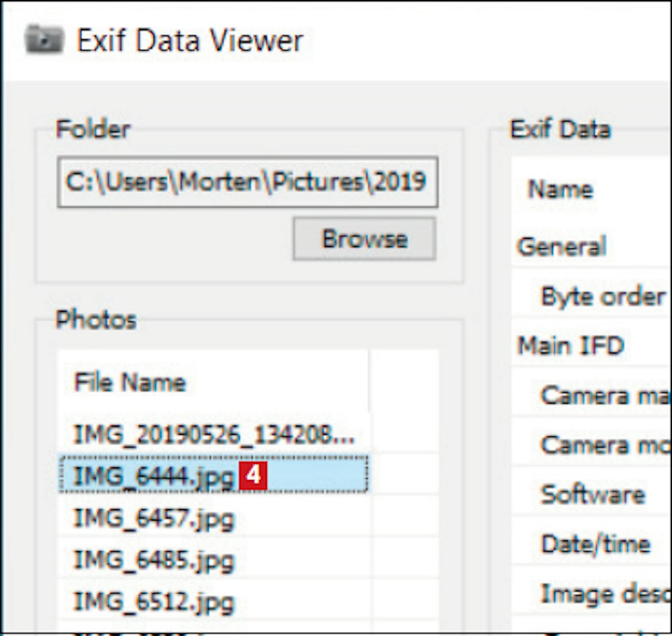The width and height of the screenshot is (672, 636).
Task: Collapse the General group in Exif Data
Action: click(561, 247)
